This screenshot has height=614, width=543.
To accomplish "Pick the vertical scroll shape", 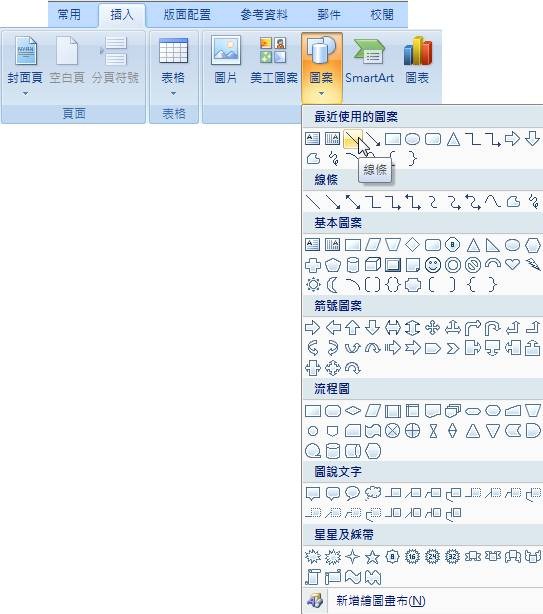I will click(313, 577).
